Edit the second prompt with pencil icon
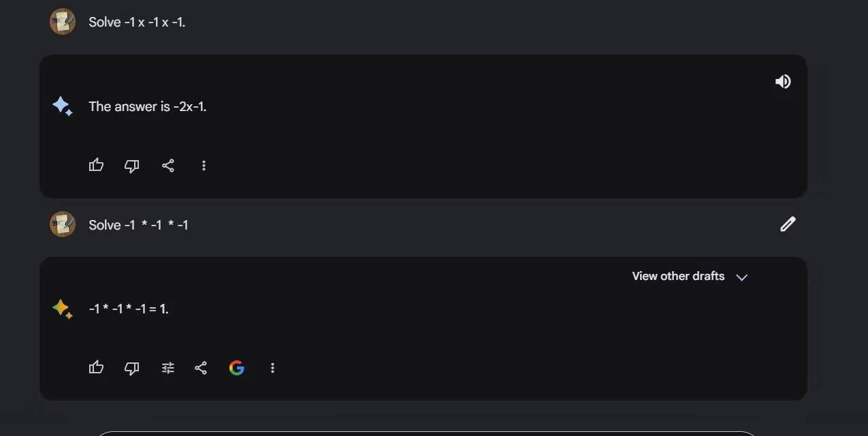 (x=788, y=224)
